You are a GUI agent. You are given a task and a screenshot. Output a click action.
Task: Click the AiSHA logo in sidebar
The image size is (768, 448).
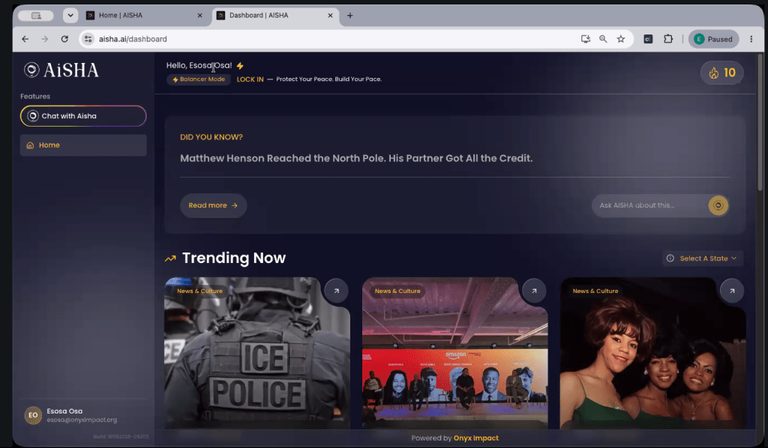[x=61, y=70]
